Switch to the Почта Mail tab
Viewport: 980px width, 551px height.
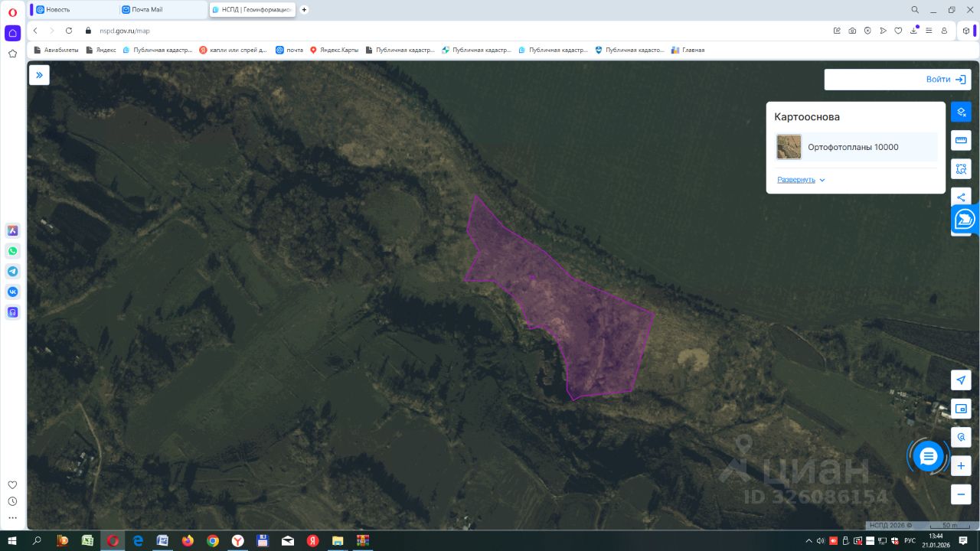tap(162, 9)
